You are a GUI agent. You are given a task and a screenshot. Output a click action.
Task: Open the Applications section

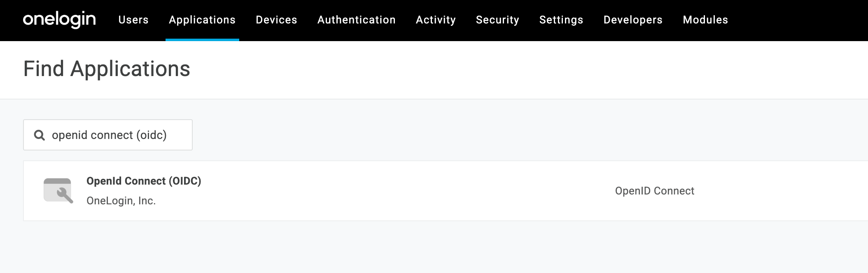[x=202, y=19]
